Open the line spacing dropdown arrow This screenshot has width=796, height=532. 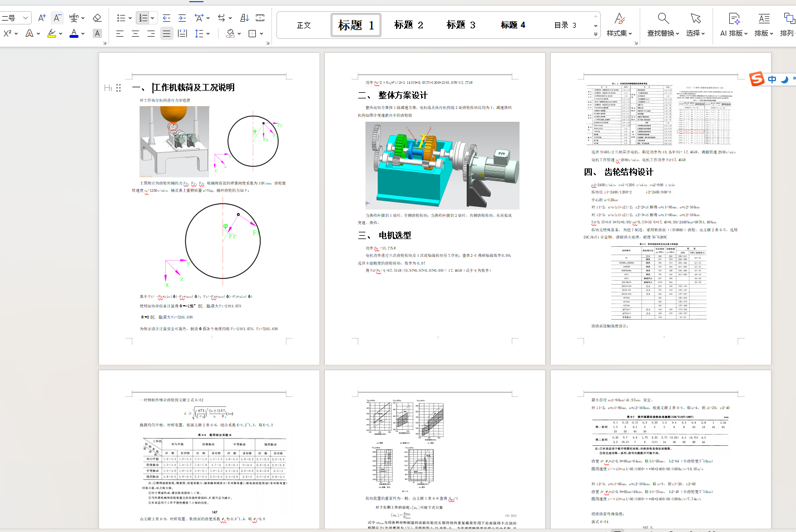tap(208, 33)
